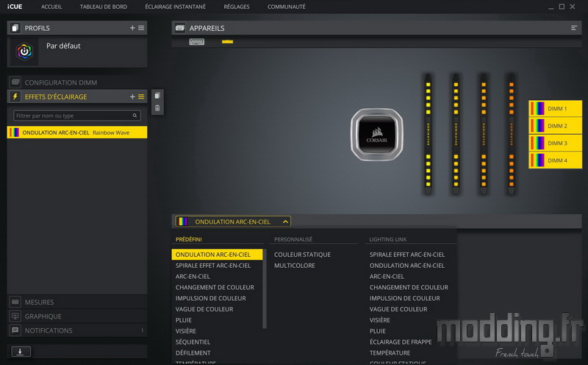Open the Appareils panel menu icon
This screenshot has width=588, height=365.
click(x=574, y=28)
